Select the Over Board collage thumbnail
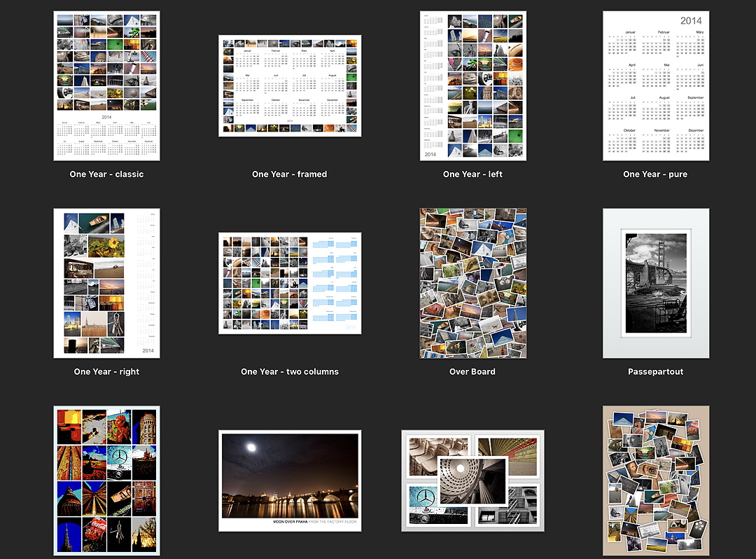The width and height of the screenshot is (756, 559). (473, 283)
